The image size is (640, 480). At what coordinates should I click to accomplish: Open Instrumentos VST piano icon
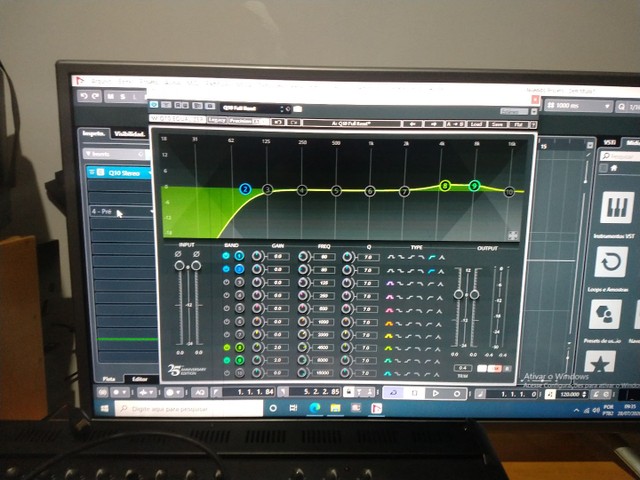tap(617, 207)
